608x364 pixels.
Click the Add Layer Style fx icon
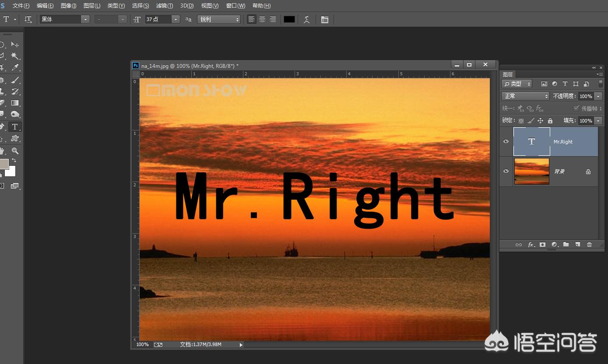pos(531,245)
